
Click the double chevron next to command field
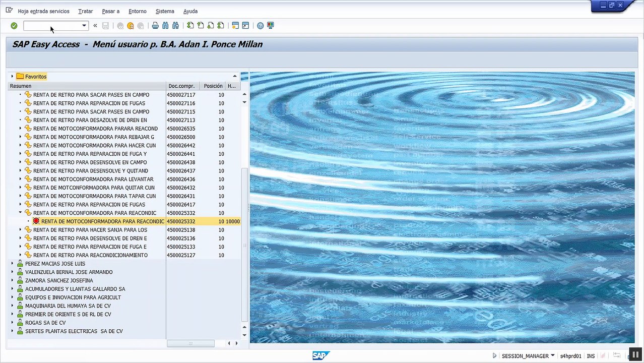[x=95, y=26]
